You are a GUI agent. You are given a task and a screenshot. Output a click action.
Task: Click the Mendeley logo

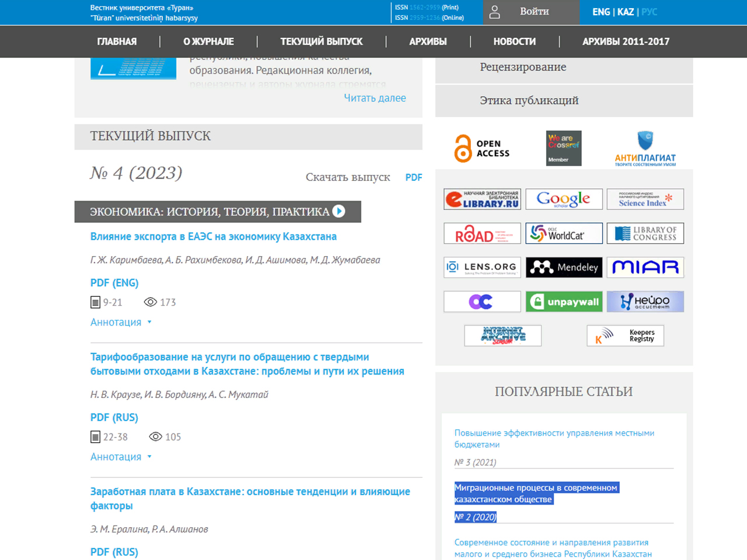[564, 267]
